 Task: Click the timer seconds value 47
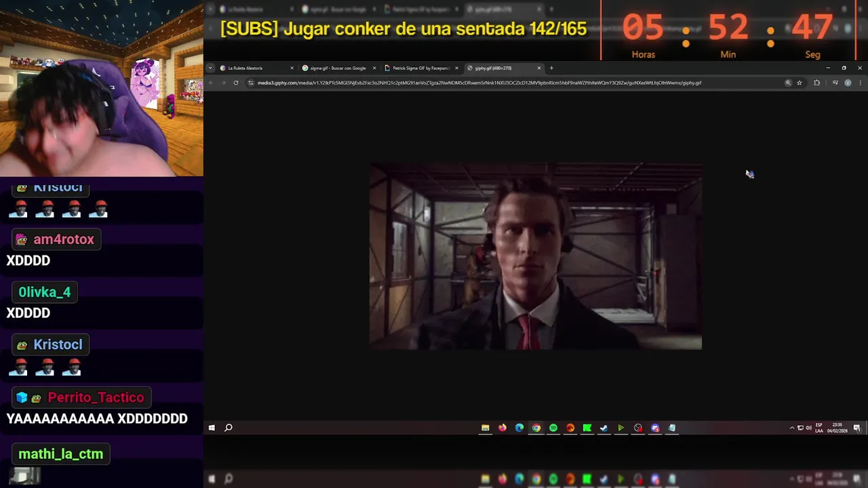pos(812,28)
